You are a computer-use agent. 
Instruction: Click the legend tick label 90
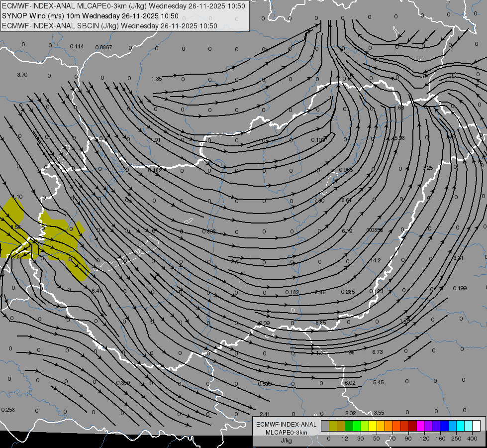point(408,439)
